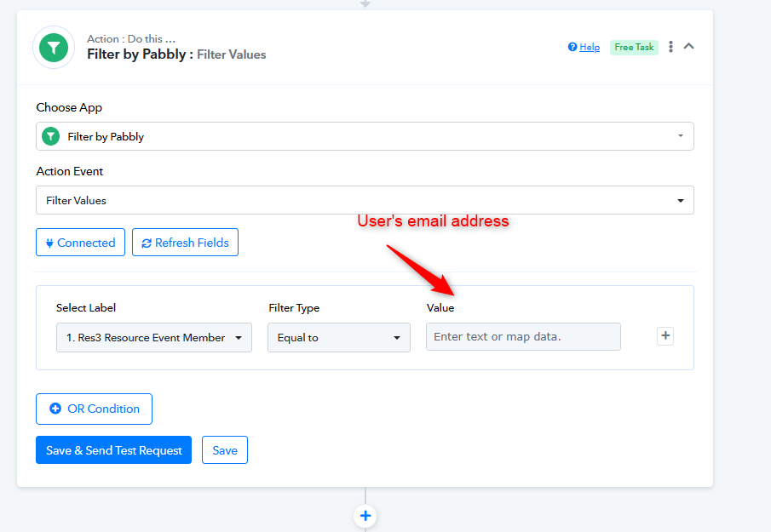Click the Filter by Pabbly : Filter Values title
The width and height of the screenshot is (771, 532).
tap(176, 54)
